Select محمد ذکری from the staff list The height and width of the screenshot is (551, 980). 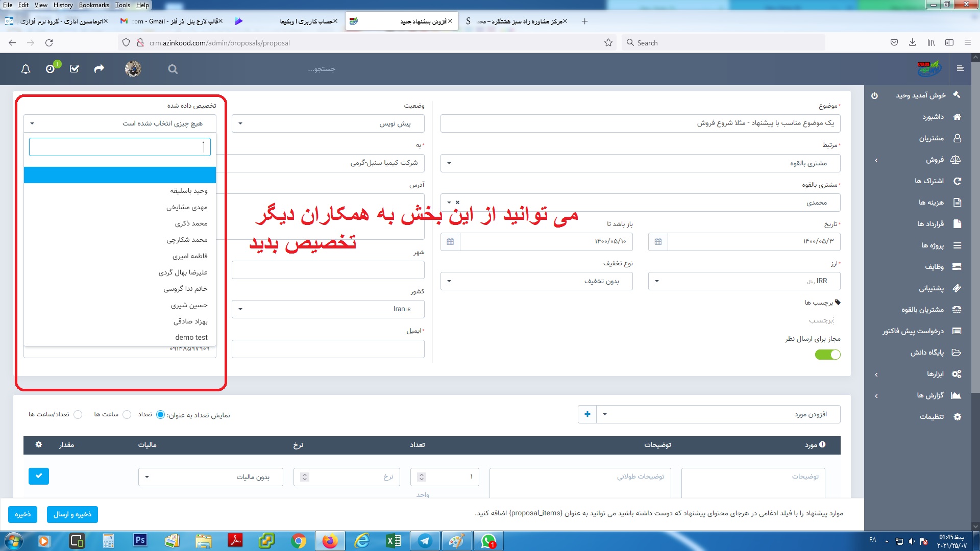[x=120, y=223]
